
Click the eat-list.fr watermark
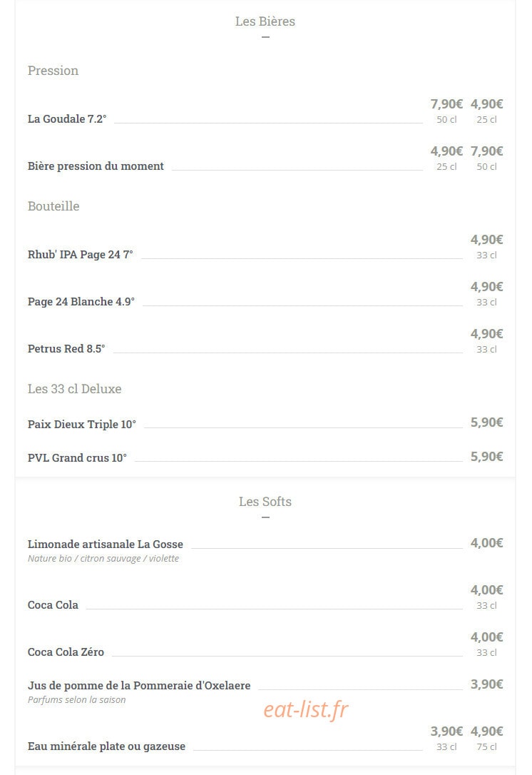point(306,710)
